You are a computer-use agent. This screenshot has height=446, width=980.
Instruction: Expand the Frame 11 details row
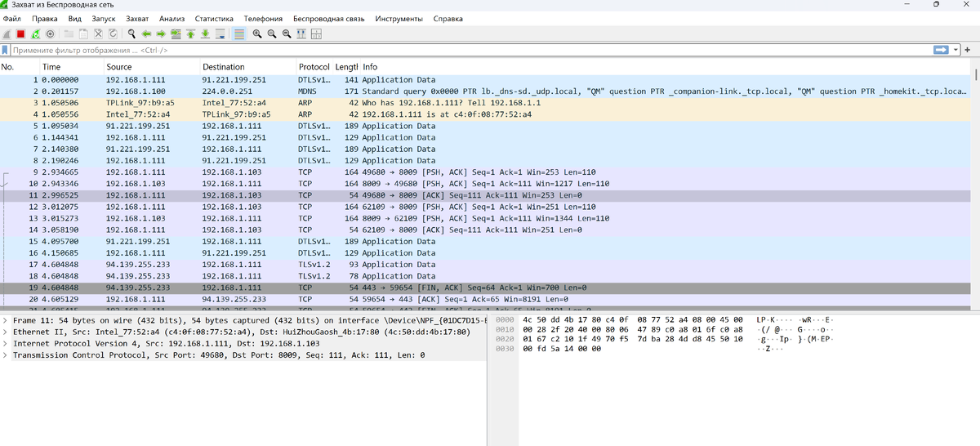point(6,321)
